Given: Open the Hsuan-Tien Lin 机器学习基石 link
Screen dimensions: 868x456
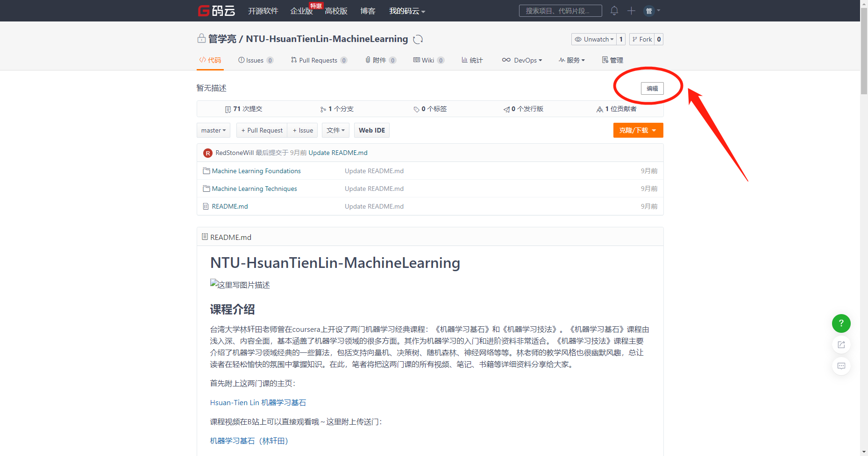Looking at the screenshot, I should coord(258,402).
